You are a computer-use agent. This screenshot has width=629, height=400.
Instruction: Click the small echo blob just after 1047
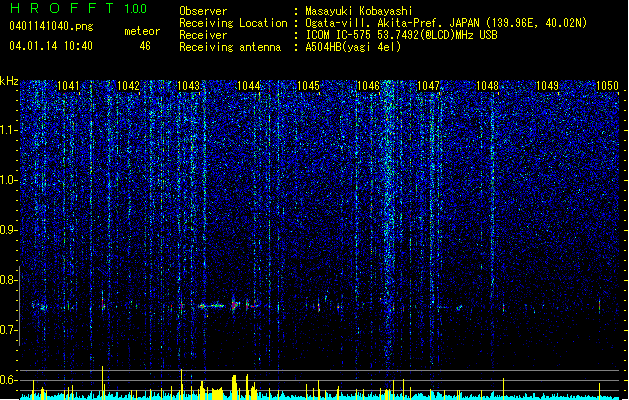pos(459,308)
